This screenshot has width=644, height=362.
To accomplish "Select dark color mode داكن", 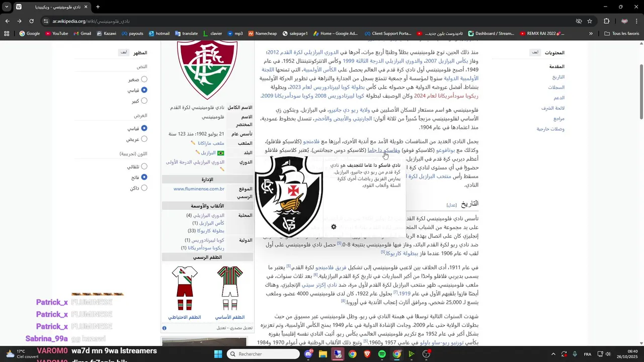I will coord(144,188).
